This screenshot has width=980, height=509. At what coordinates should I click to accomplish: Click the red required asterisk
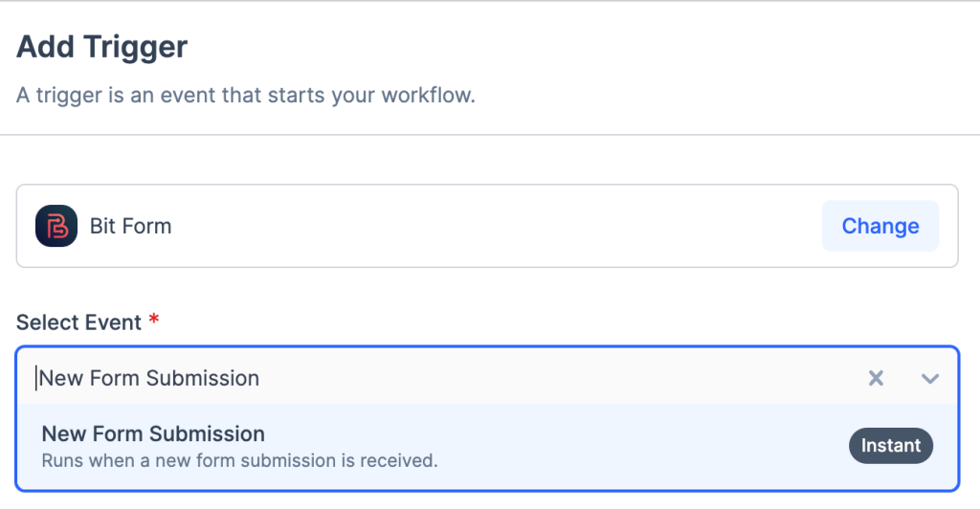click(x=153, y=321)
